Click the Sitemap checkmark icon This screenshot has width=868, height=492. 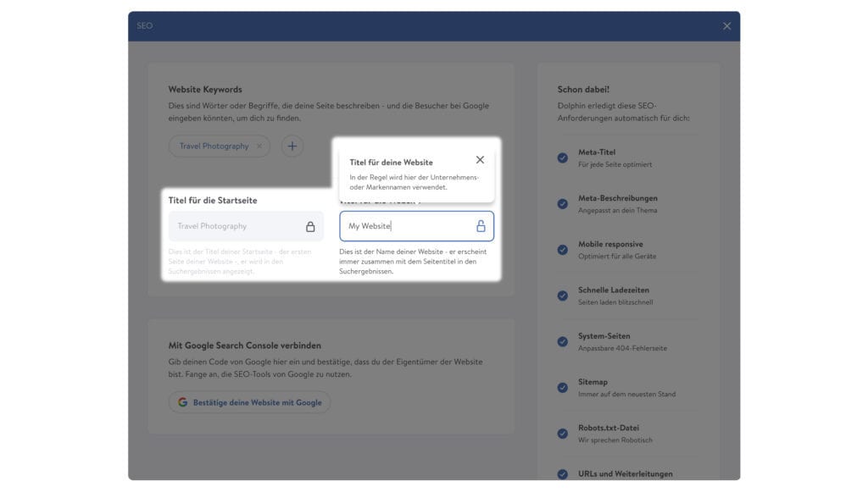pos(563,387)
